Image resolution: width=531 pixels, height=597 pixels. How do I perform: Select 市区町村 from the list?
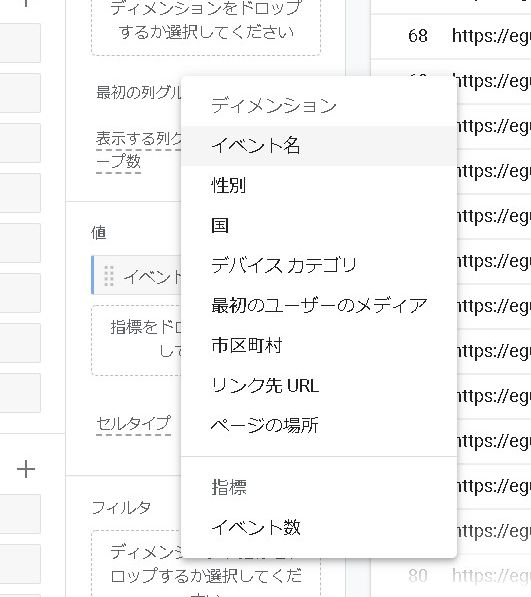pos(319,346)
